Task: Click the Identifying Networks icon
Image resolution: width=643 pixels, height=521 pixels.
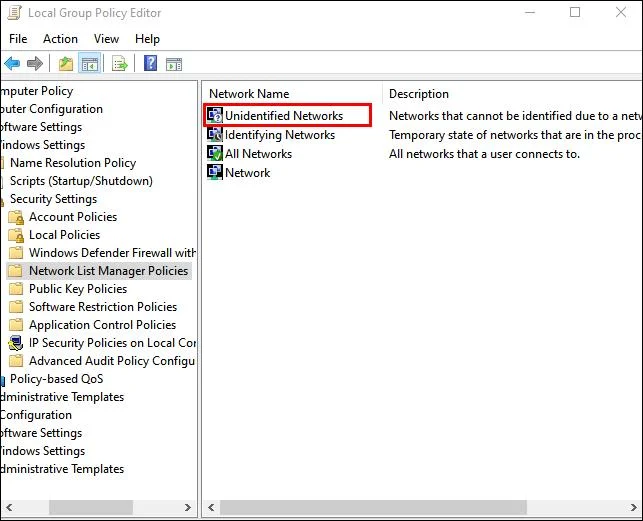Action: coord(214,135)
